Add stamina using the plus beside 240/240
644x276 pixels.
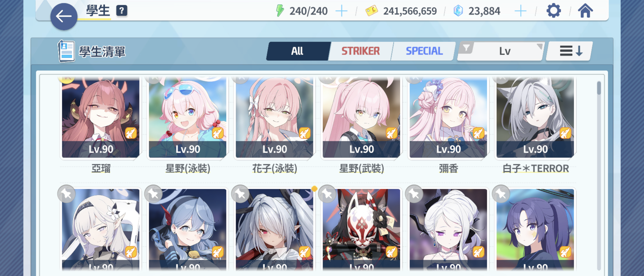click(341, 11)
